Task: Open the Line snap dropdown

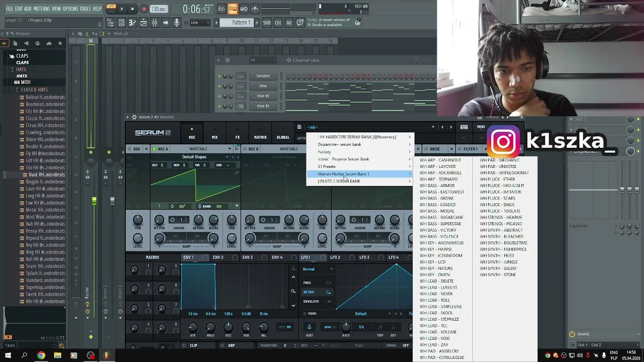Action: point(200,23)
